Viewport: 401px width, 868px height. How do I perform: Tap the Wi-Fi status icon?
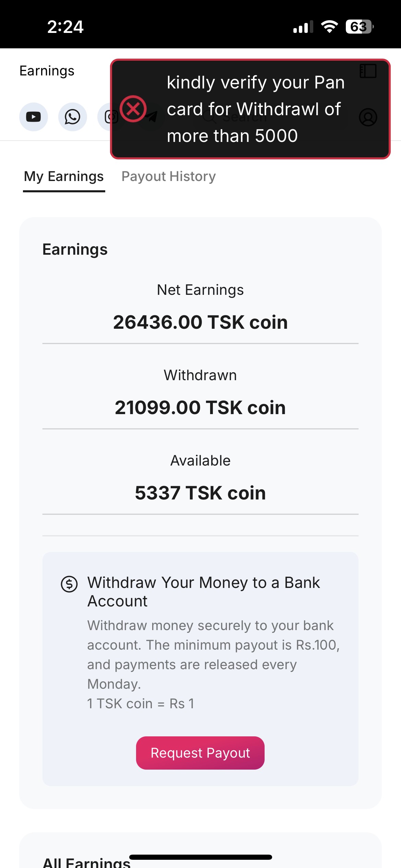point(329,26)
